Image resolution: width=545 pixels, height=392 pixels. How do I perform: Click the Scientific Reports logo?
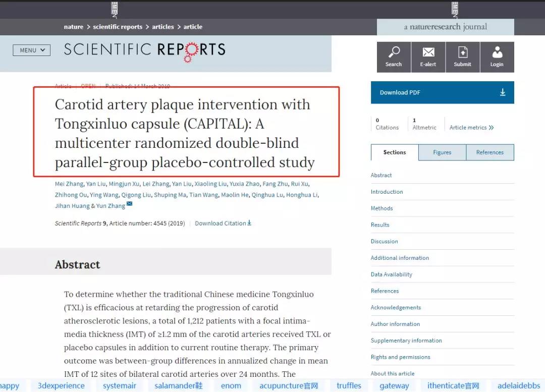pyautogui.click(x=144, y=50)
